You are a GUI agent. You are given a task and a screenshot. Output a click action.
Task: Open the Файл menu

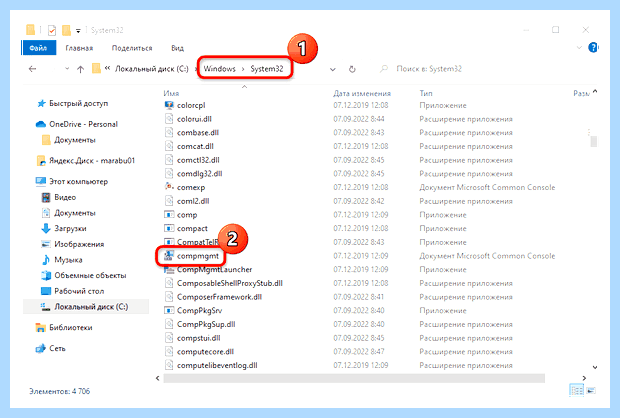38,48
